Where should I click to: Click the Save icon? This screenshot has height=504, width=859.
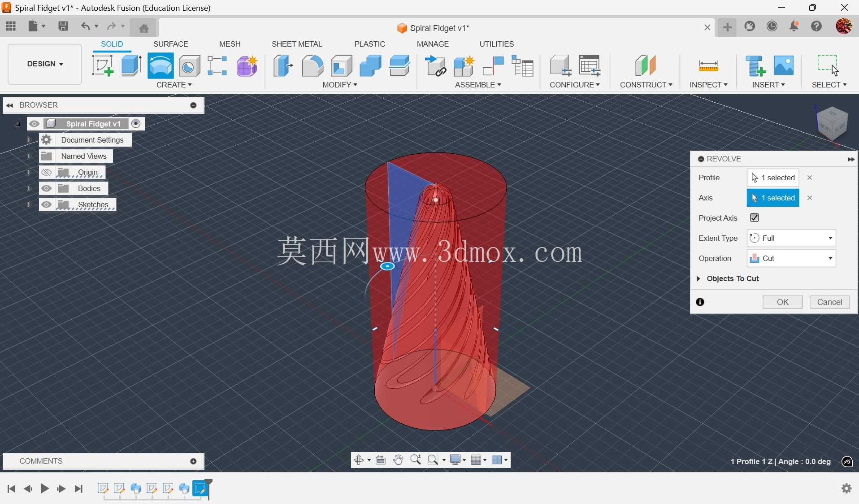click(63, 26)
